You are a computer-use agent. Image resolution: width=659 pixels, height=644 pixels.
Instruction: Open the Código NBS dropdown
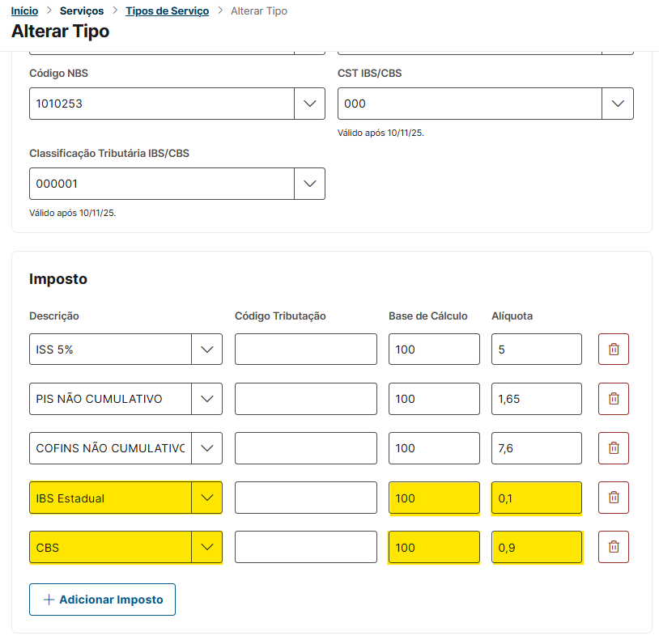[x=309, y=104]
